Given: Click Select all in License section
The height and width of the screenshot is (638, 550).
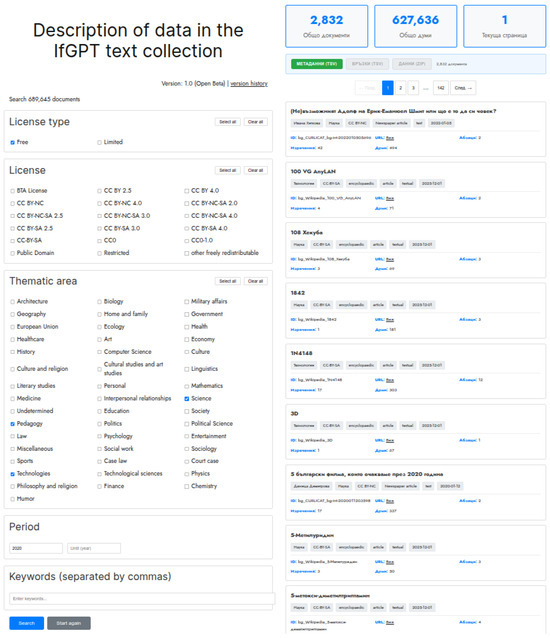Looking at the screenshot, I should pos(227,170).
